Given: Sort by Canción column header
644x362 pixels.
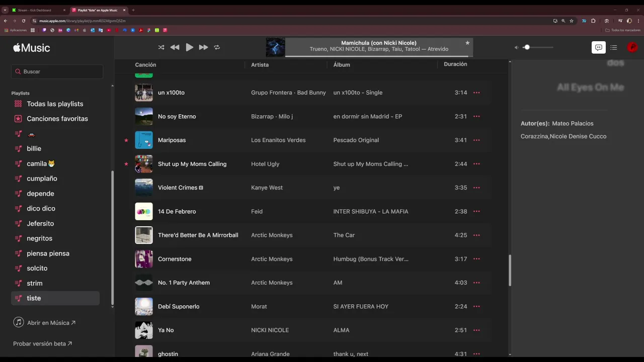Looking at the screenshot, I should click(x=145, y=65).
